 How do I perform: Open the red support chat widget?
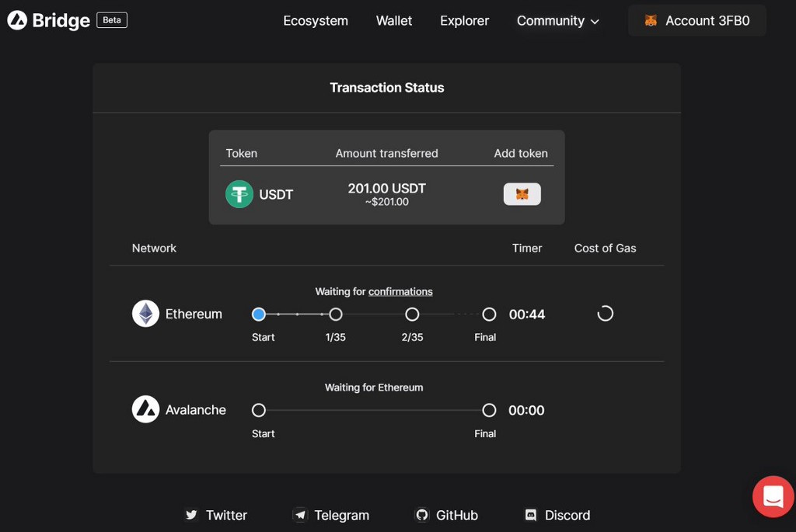tap(773, 496)
